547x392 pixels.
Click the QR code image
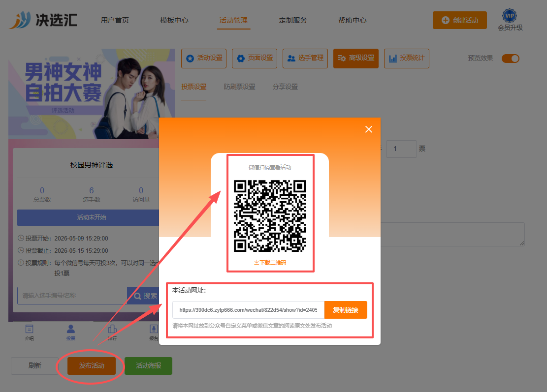point(270,216)
